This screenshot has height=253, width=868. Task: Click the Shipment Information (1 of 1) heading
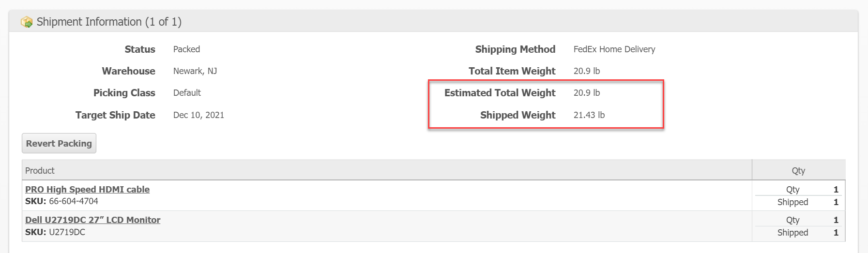pyautogui.click(x=109, y=22)
